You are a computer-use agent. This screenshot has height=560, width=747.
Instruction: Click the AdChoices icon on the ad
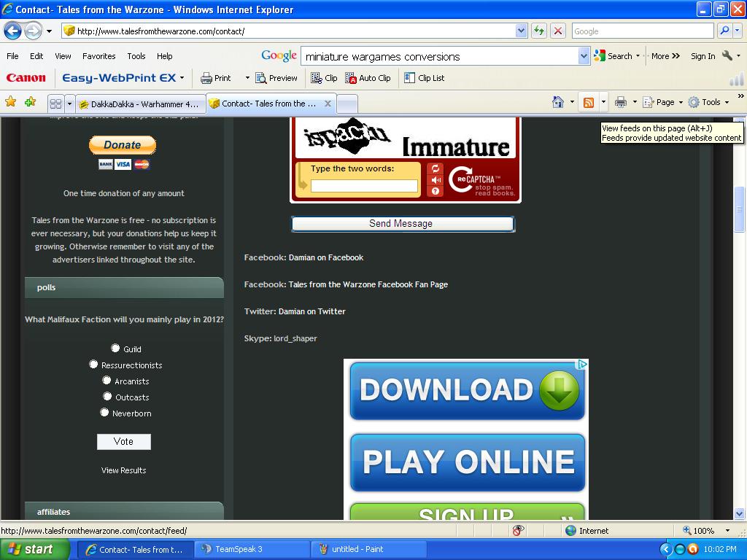[582, 365]
